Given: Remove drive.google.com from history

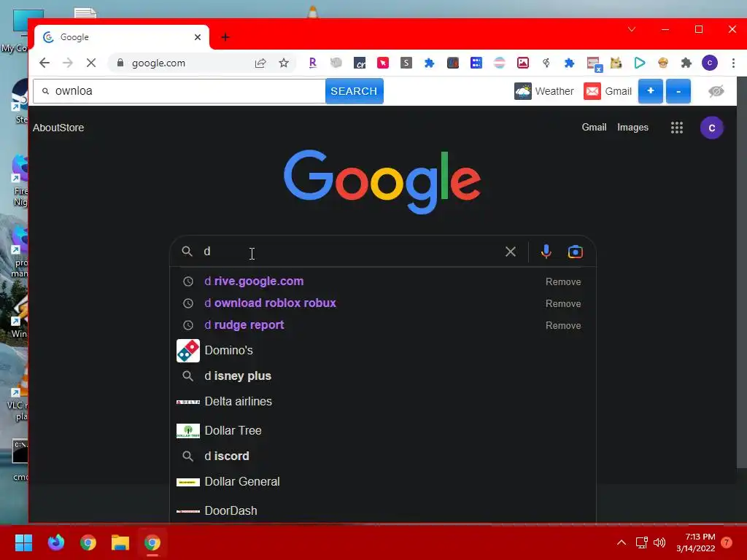Looking at the screenshot, I should [x=563, y=282].
